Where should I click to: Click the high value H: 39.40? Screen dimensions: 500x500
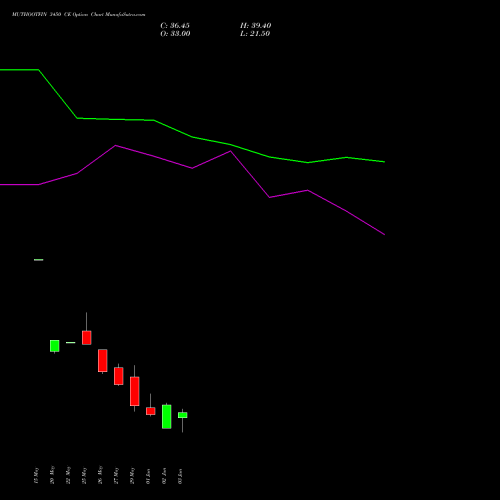[256, 26]
